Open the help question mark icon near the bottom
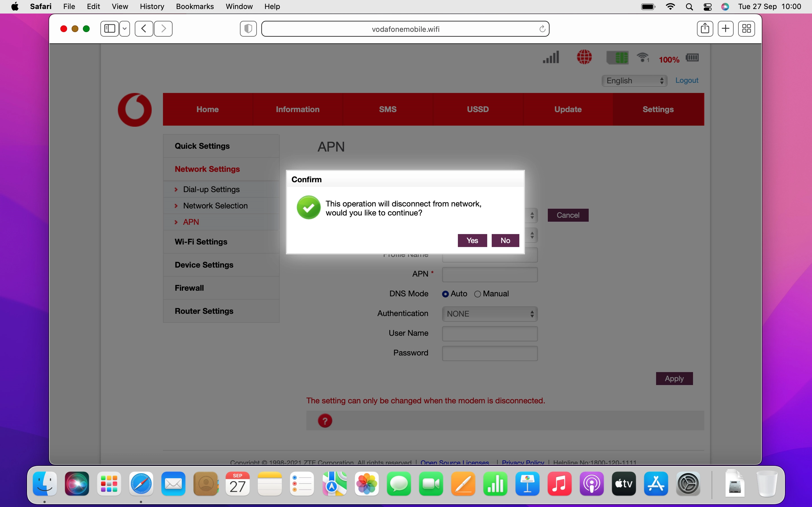Image resolution: width=812 pixels, height=507 pixels. tap(325, 421)
